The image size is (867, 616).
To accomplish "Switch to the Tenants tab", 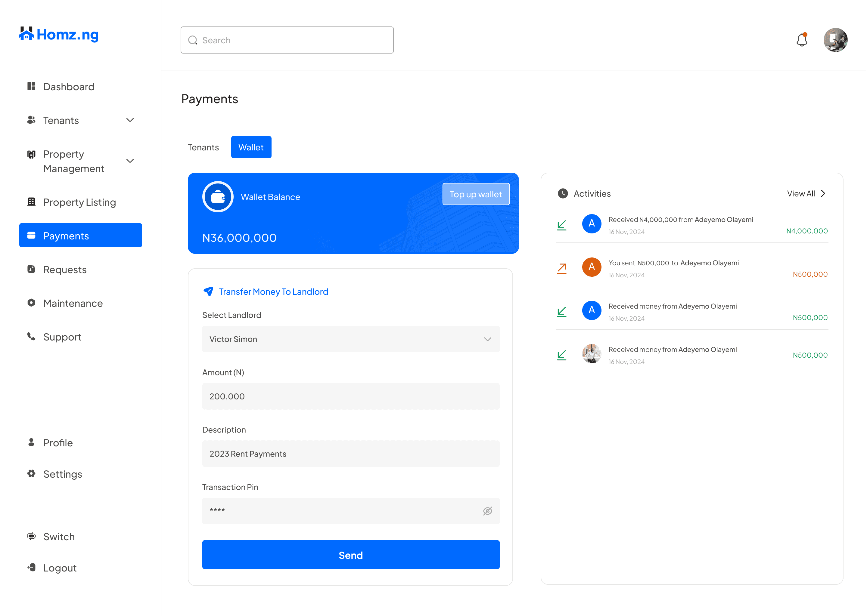I will tap(203, 147).
